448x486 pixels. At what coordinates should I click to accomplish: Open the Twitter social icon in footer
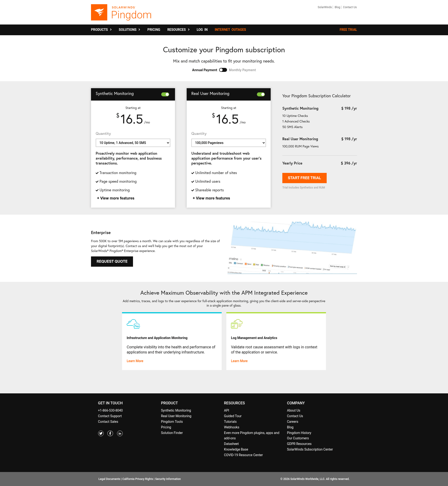[101, 434]
